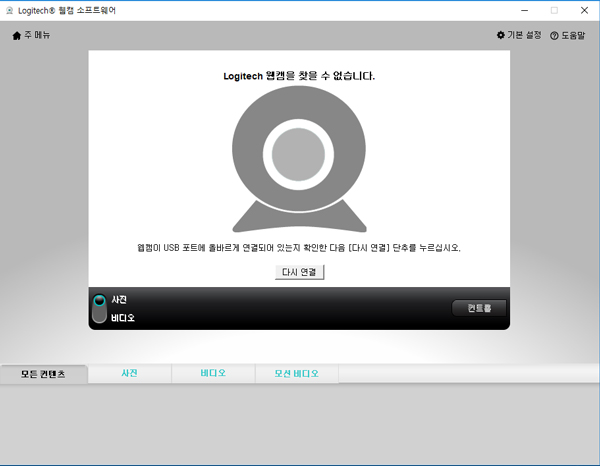Switch to the 비디오 gallery tab

click(x=213, y=373)
